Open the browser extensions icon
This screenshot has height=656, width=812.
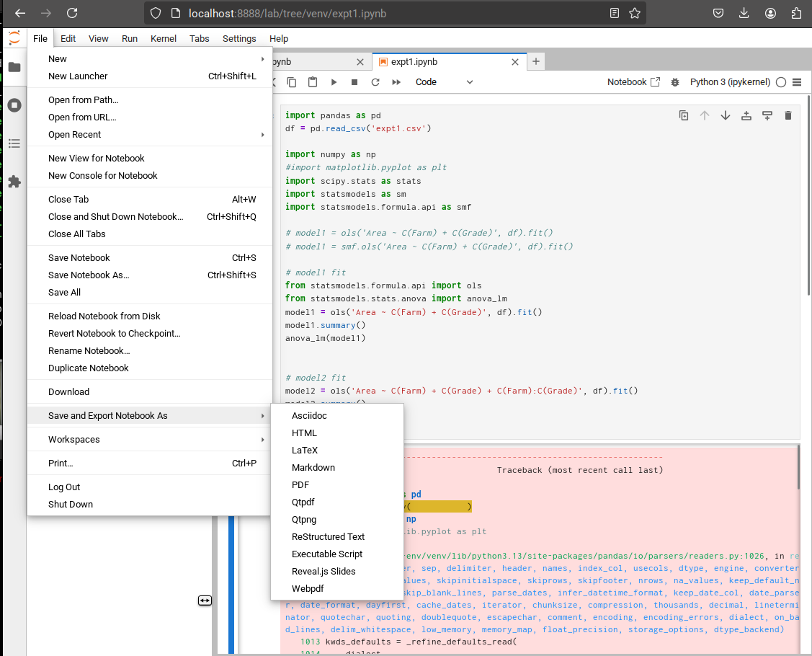click(796, 13)
